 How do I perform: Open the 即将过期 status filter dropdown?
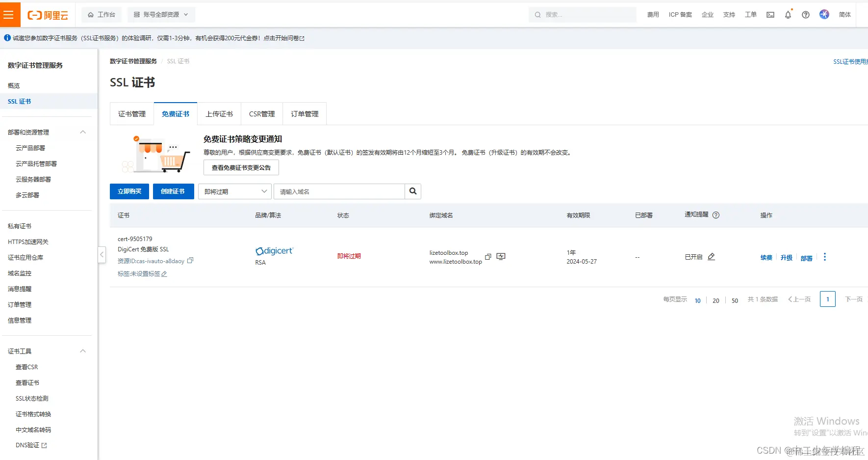point(234,191)
